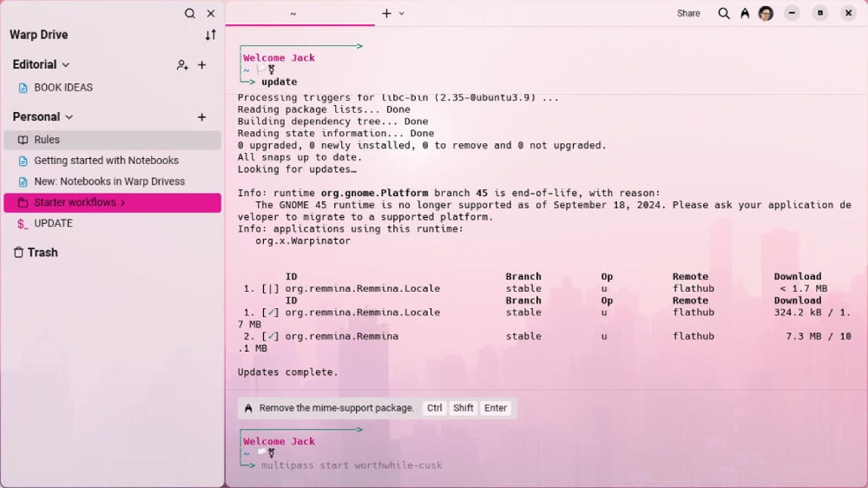Open search in Warp Drive panel

click(x=190, y=13)
